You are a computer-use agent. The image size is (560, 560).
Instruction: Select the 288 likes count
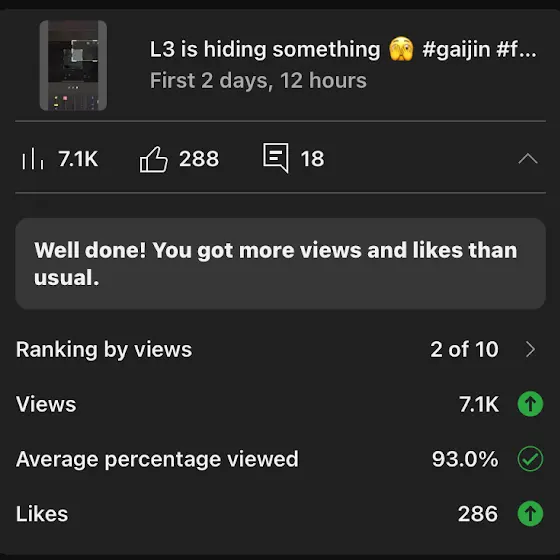199,159
